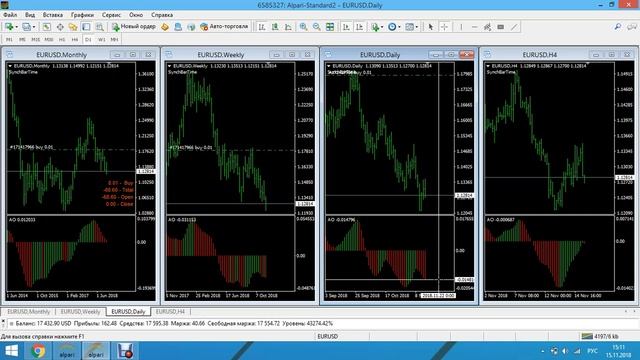
Task: Switch to EURUSD.H4 bottom tab
Action: click(170, 311)
